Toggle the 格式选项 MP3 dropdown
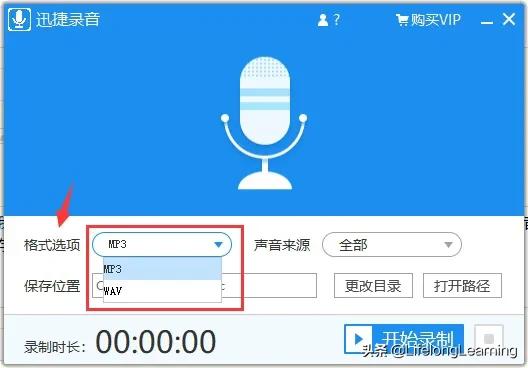 (x=162, y=244)
